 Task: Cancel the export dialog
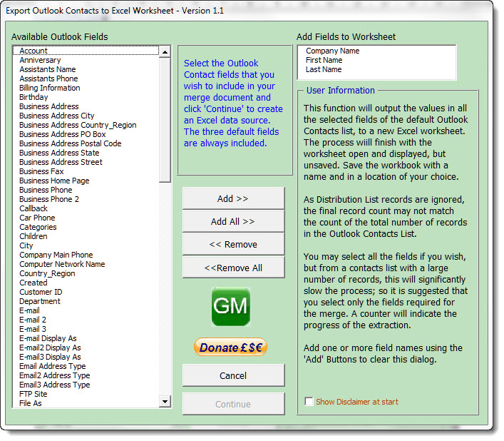(233, 375)
